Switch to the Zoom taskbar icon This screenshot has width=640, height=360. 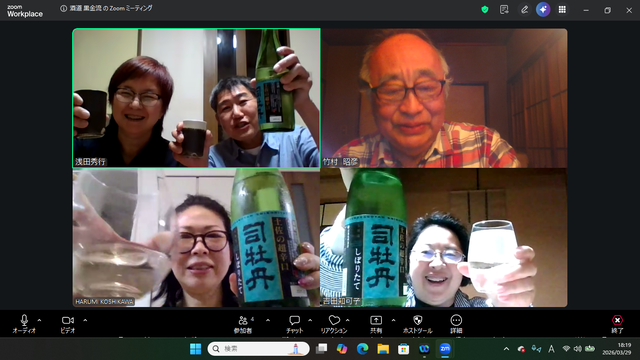tap(445, 349)
